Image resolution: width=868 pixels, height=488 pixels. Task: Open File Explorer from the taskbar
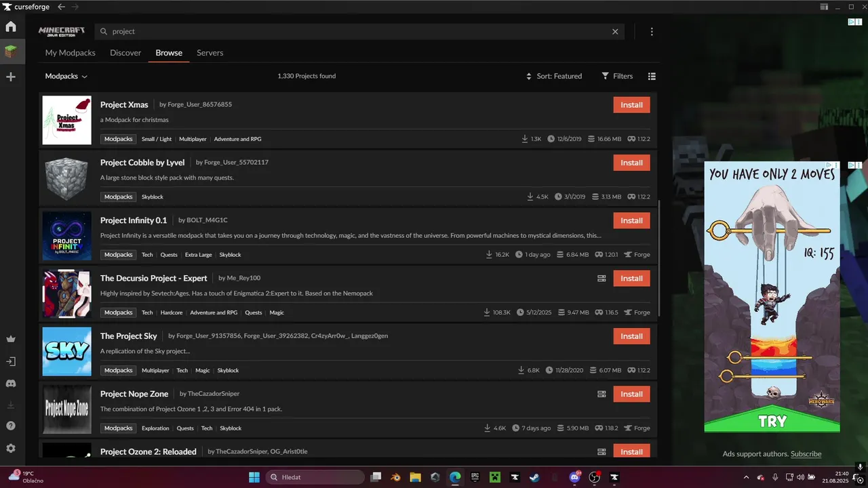coord(415,477)
